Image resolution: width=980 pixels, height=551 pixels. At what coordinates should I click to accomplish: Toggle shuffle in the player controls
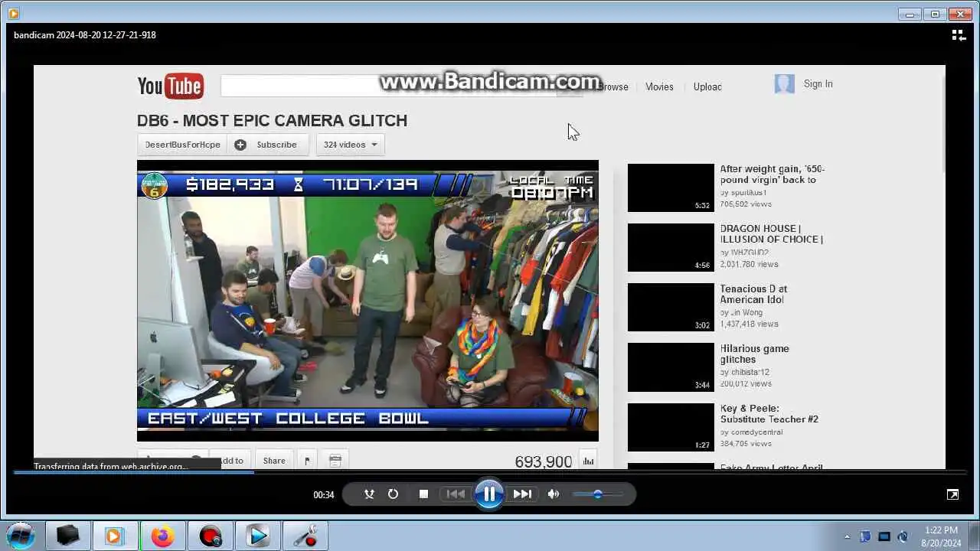point(369,494)
